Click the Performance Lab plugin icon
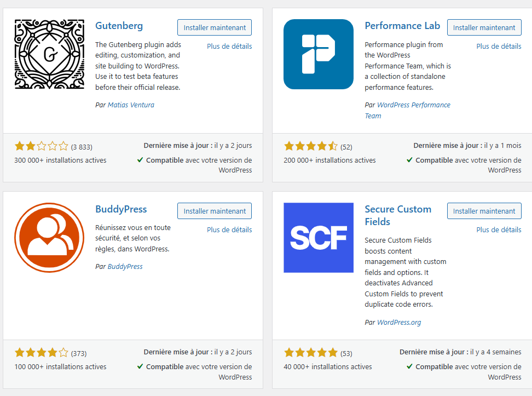 coord(319,54)
